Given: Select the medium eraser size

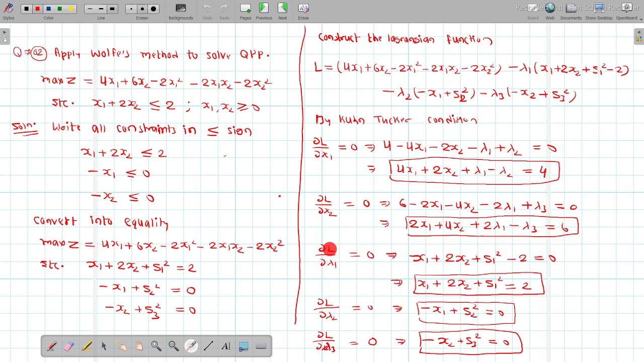Looking at the screenshot, I should pyautogui.click(x=142, y=9).
